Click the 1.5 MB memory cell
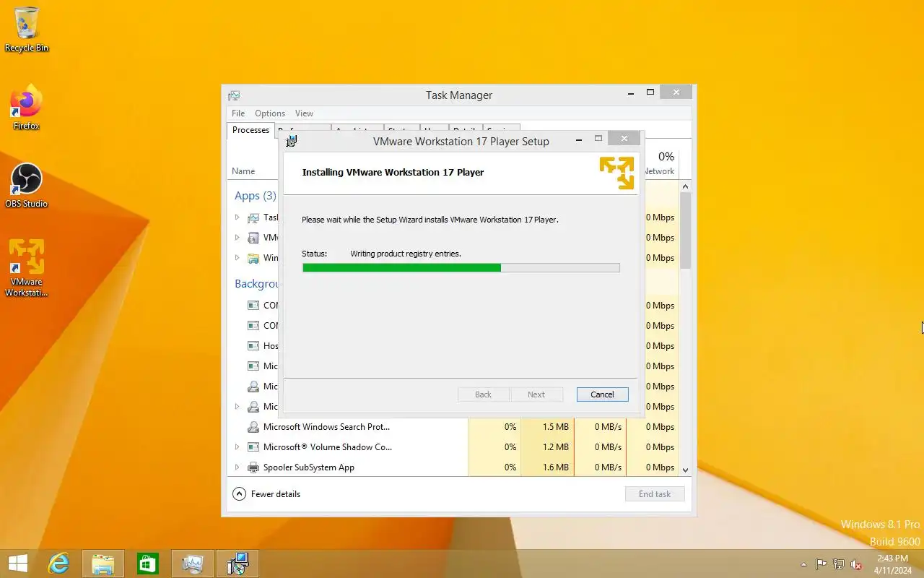This screenshot has height=578, width=924. pyautogui.click(x=549, y=427)
